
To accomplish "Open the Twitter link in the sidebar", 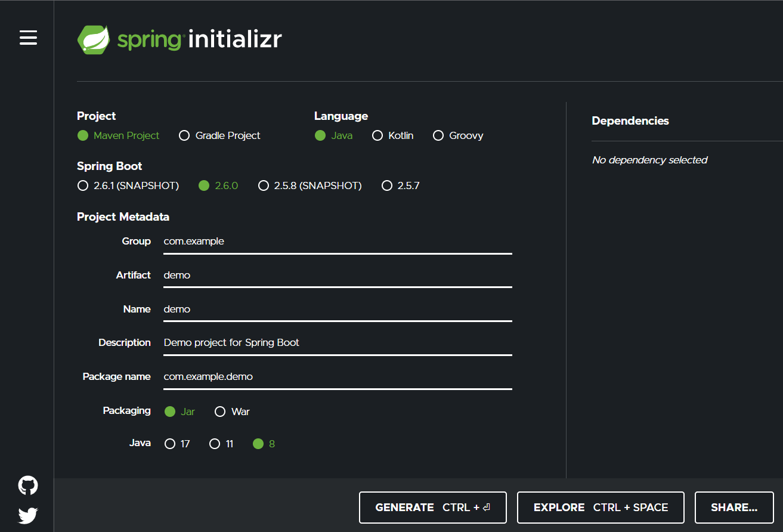I will pos(27,515).
